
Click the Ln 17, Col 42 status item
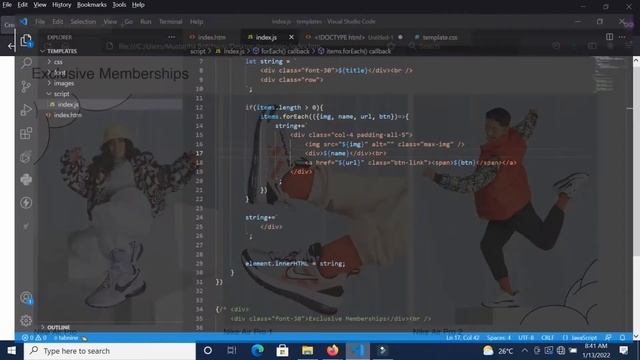click(x=462, y=338)
